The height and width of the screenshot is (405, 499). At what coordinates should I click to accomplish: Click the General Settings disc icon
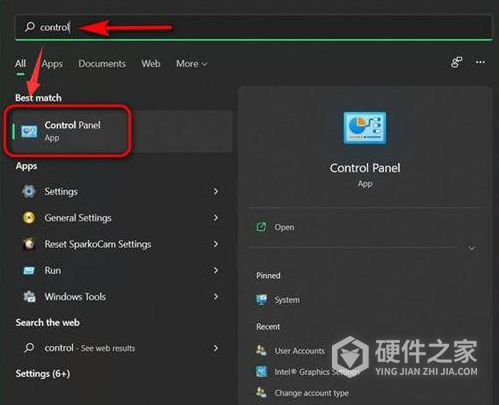[29, 218]
